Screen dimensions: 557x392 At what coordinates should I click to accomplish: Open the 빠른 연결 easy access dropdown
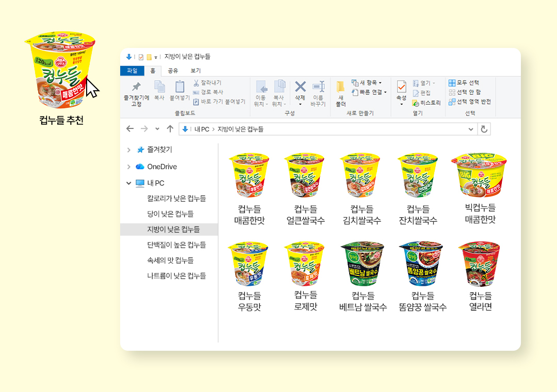369,92
